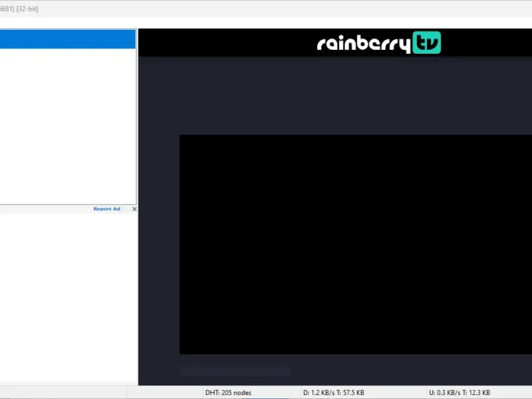Click download speed D: 1.2 KB/s status

click(334, 392)
